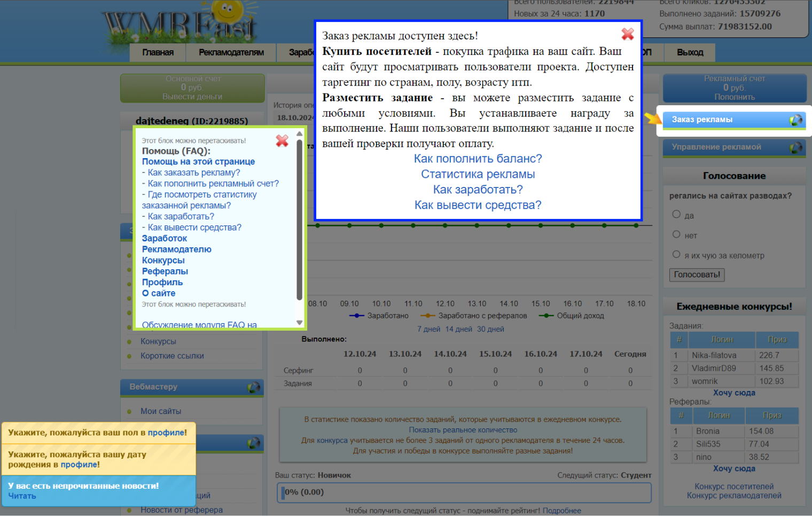Click globe icon on Вебмастеру header

(254, 387)
